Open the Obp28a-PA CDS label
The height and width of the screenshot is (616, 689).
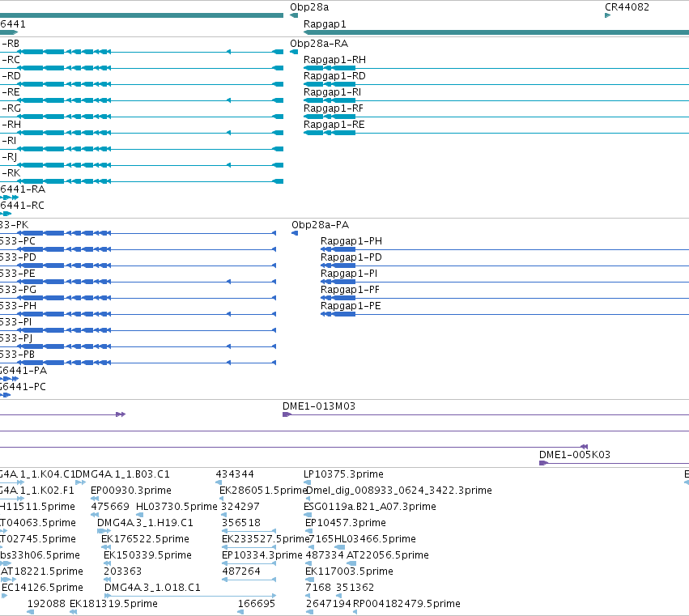coord(321,225)
